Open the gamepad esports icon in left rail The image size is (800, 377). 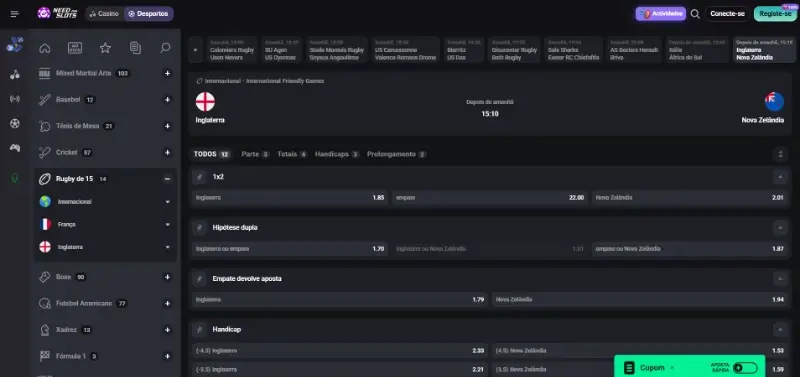tap(15, 148)
